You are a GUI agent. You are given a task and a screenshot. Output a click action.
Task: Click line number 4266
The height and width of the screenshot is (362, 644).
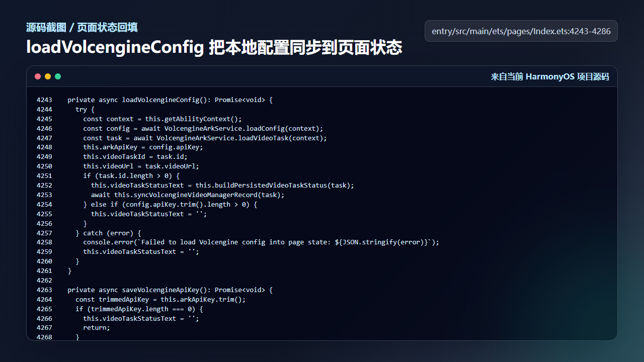tap(44, 319)
